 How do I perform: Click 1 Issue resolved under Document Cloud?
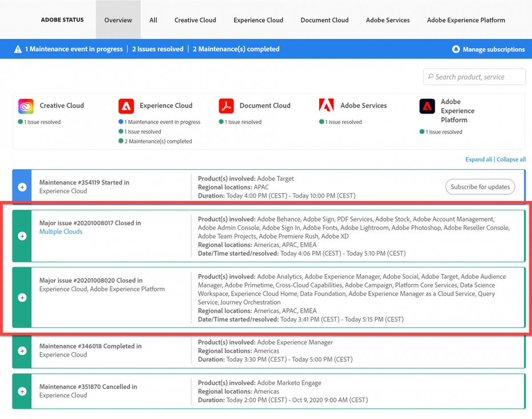click(x=243, y=122)
